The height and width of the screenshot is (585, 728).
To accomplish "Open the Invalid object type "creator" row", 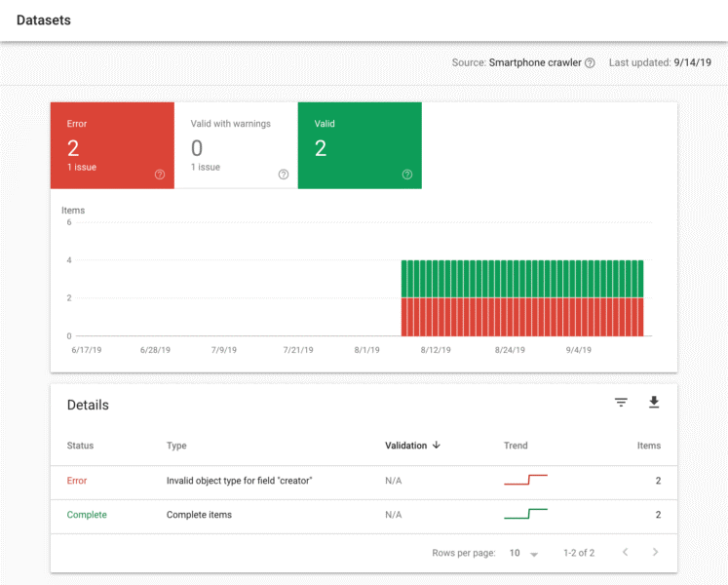I will click(x=240, y=481).
